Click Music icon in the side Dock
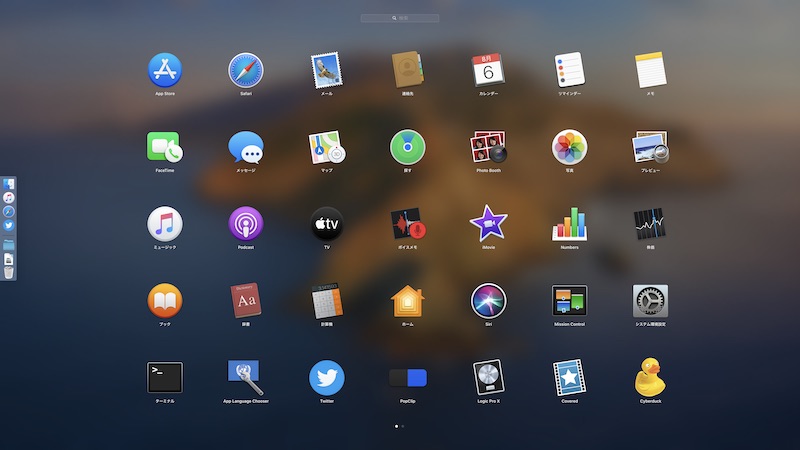Viewport: 800px width, 450px height. coord(9,197)
